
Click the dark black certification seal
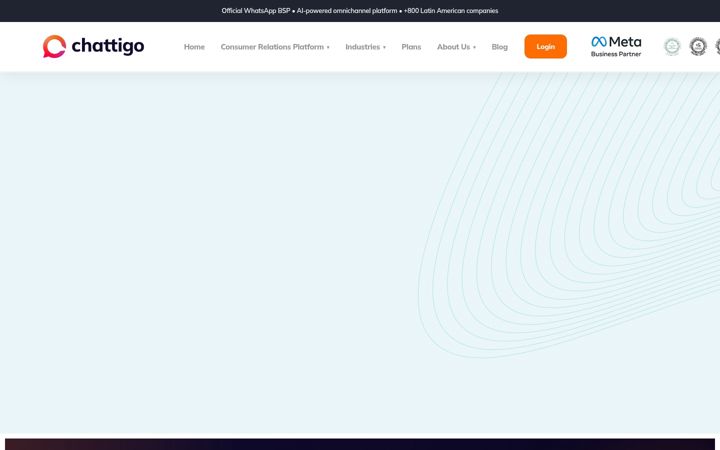point(698,46)
